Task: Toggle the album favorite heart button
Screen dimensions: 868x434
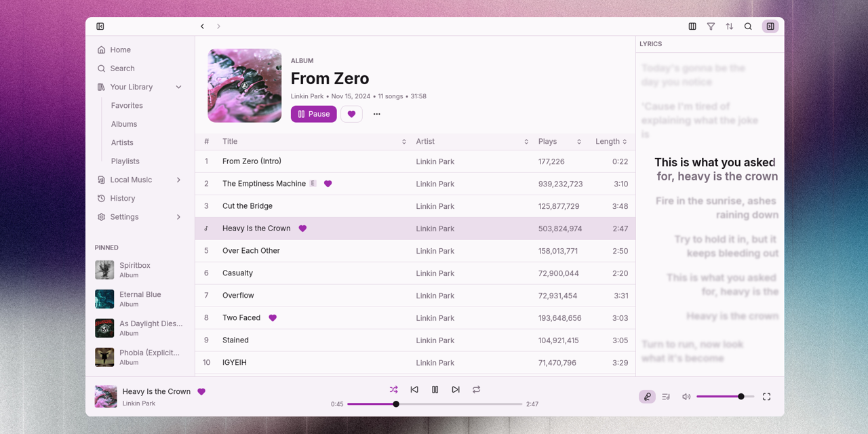Action: (351, 114)
